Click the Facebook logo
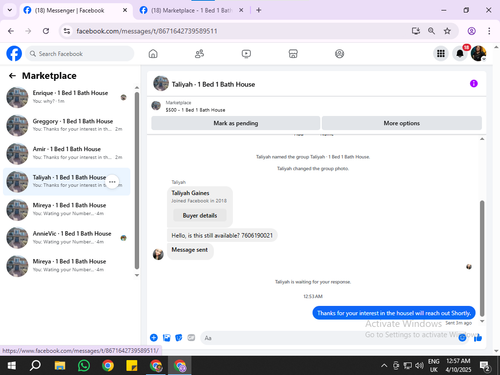 pyautogui.click(x=14, y=53)
